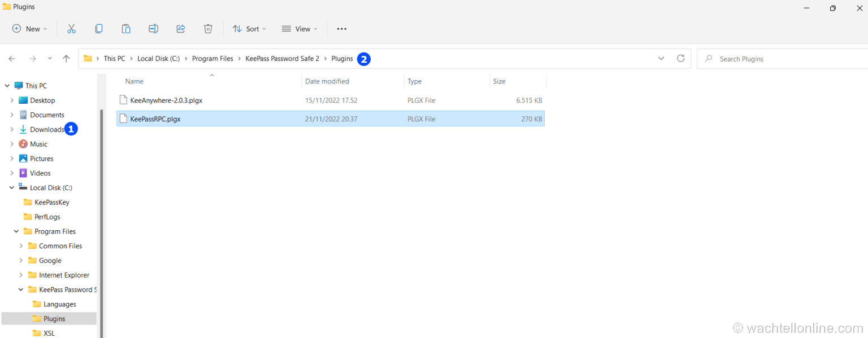Open the New menu
Image resolution: width=868 pixels, height=338 pixels.
pos(28,28)
